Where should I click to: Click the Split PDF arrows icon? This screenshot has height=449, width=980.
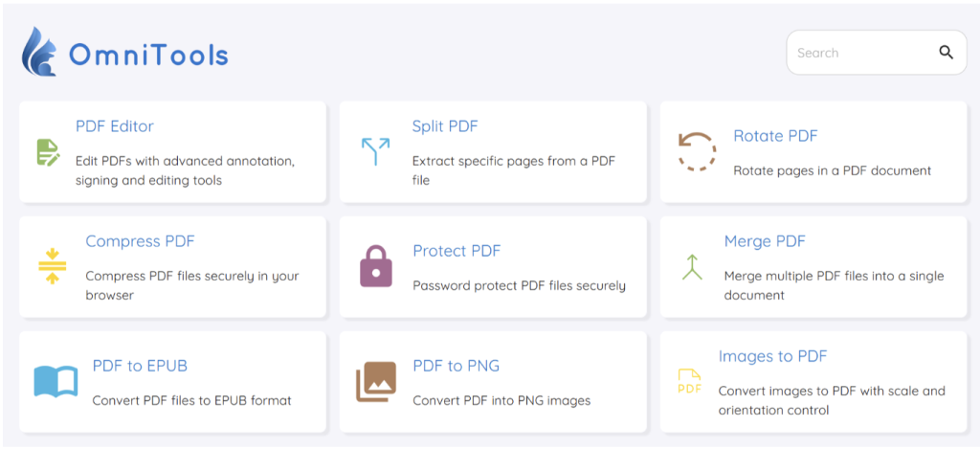coord(375,152)
